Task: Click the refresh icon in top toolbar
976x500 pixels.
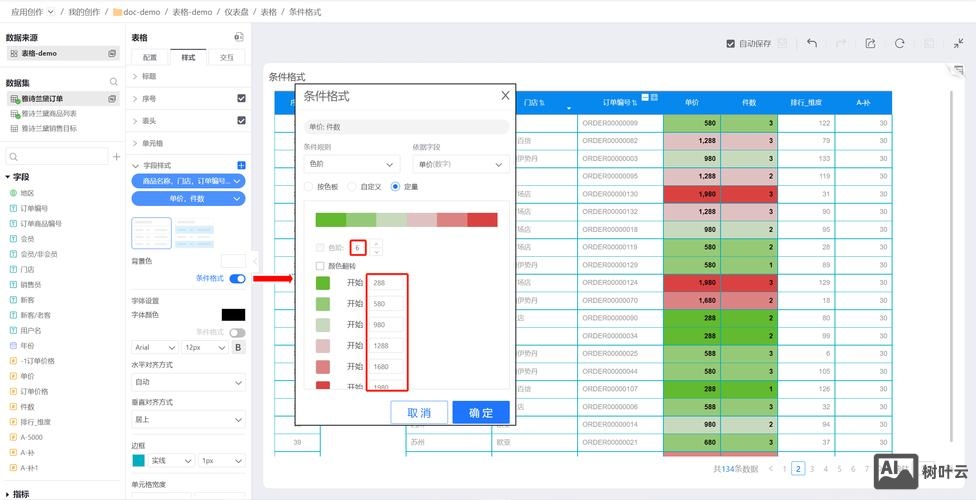Action: click(899, 43)
